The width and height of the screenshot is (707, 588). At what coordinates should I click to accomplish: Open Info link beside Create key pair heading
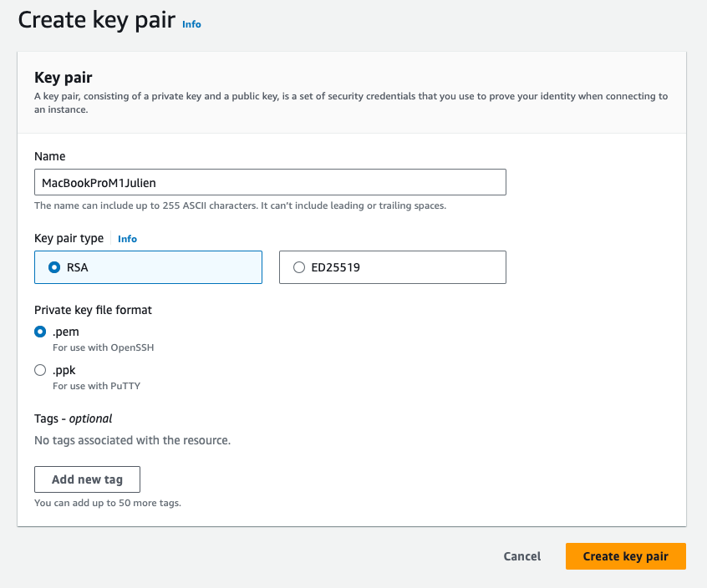click(191, 24)
